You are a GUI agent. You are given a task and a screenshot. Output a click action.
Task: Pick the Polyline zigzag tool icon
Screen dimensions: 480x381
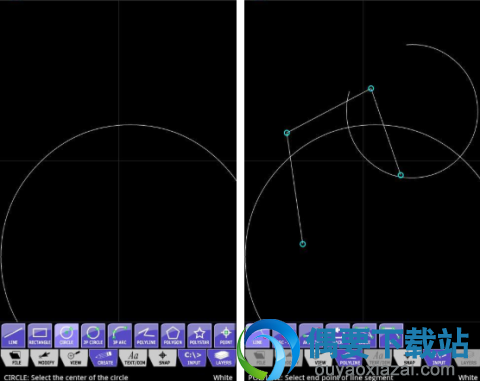pyautogui.click(x=146, y=335)
